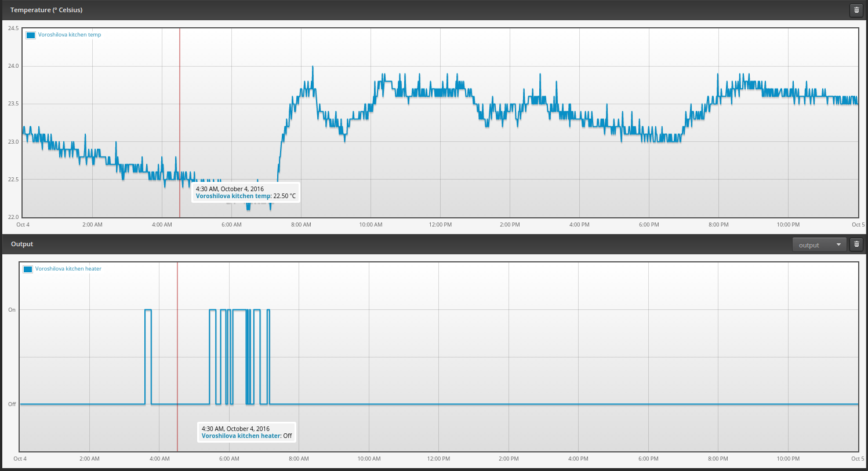The height and width of the screenshot is (471, 868).
Task: Click the 8:00 AM label on temperature axis
Action: click(x=301, y=225)
